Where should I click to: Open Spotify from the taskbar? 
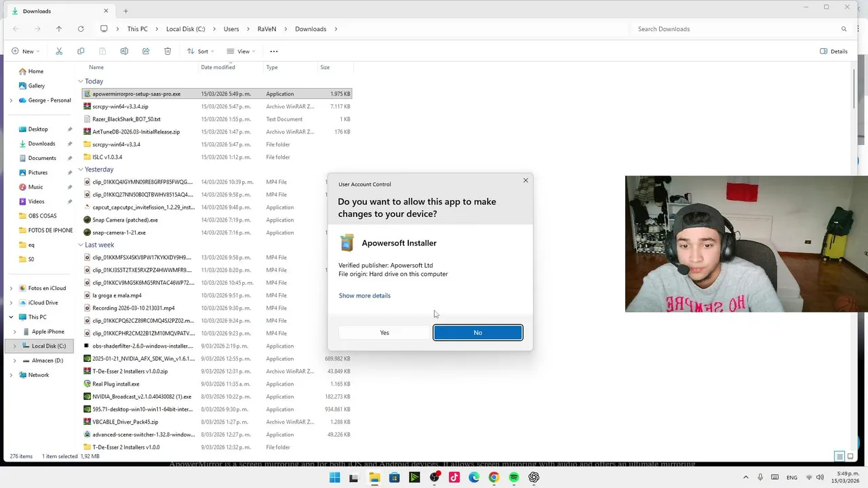[514, 478]
